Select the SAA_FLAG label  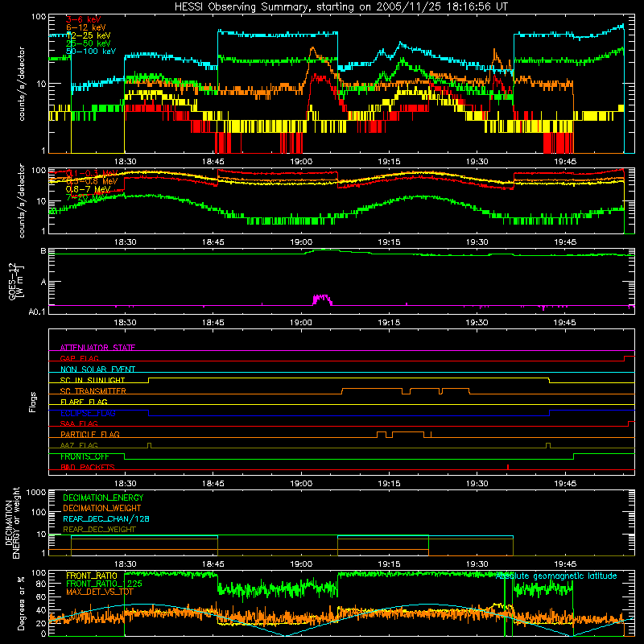(79, 423)
